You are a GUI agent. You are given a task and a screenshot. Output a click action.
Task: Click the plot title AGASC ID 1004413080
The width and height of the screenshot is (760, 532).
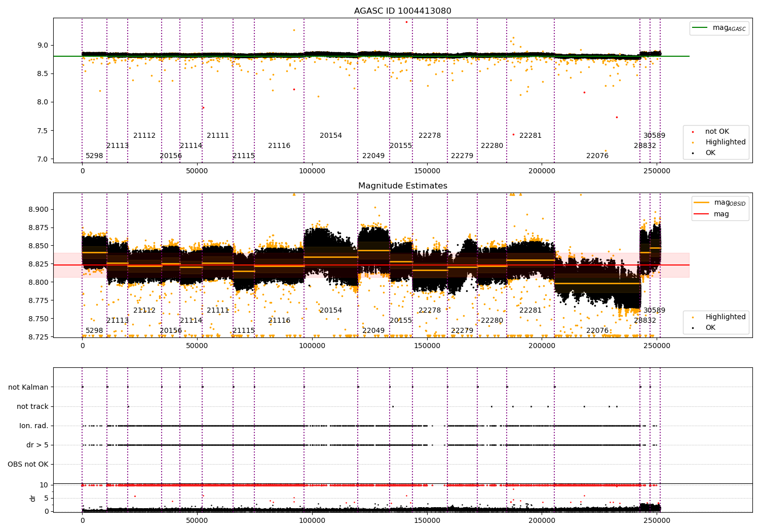[x=402, y=11]
